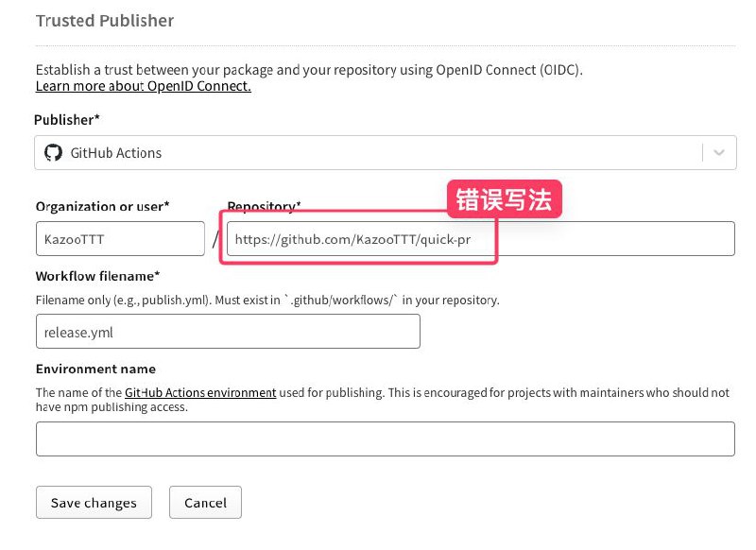Click the Publisher* field label
Image resolution: width=756 pixels, height=550 pixels.
tap(66, 120)
